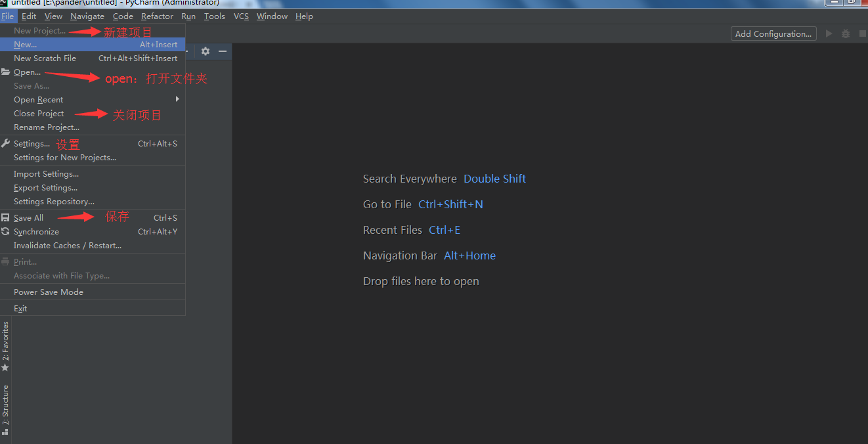
Task: Open the View menu
Action: point(53,16)
